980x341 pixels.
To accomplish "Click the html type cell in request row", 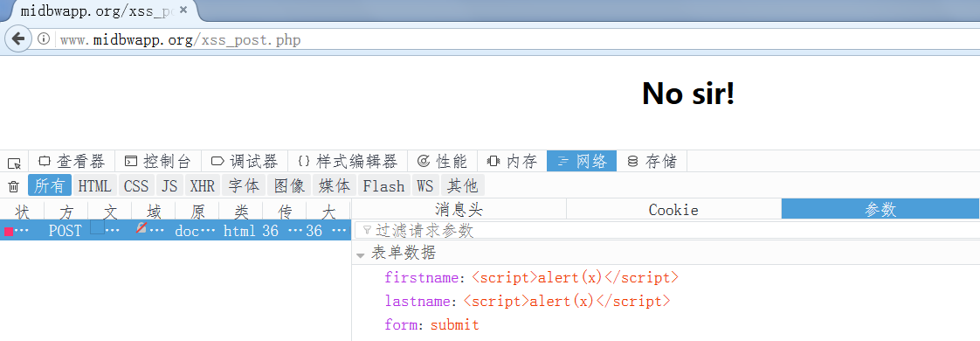I will click(239, 230).
